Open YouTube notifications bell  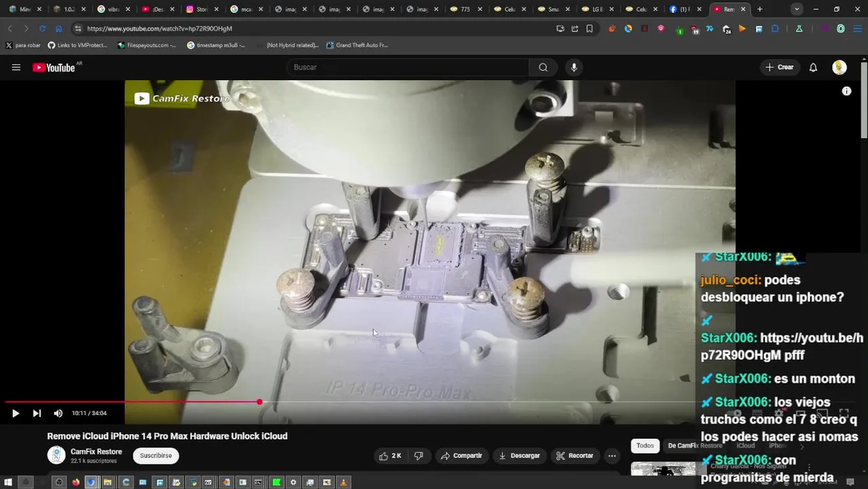point(813,67)
